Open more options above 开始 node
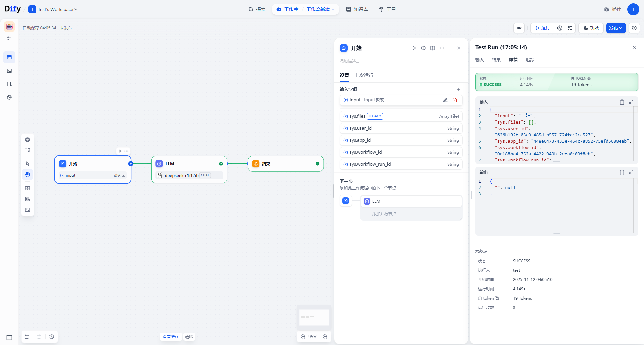The width and height of the screenshot is (644, 345). click(x=126, y=151)
